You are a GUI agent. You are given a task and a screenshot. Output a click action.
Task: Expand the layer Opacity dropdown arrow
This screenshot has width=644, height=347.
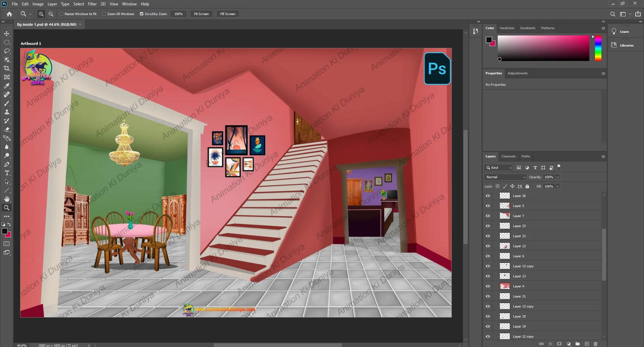[x=557, y=177]
